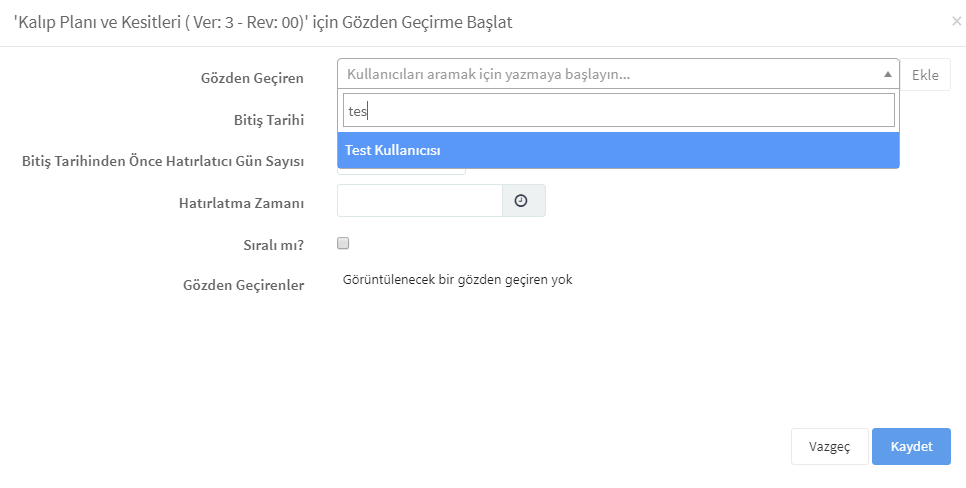966x488 pixels.
Task: Click the 'Bitiş Tarihi' label
Action: click(x=269, y=120)
